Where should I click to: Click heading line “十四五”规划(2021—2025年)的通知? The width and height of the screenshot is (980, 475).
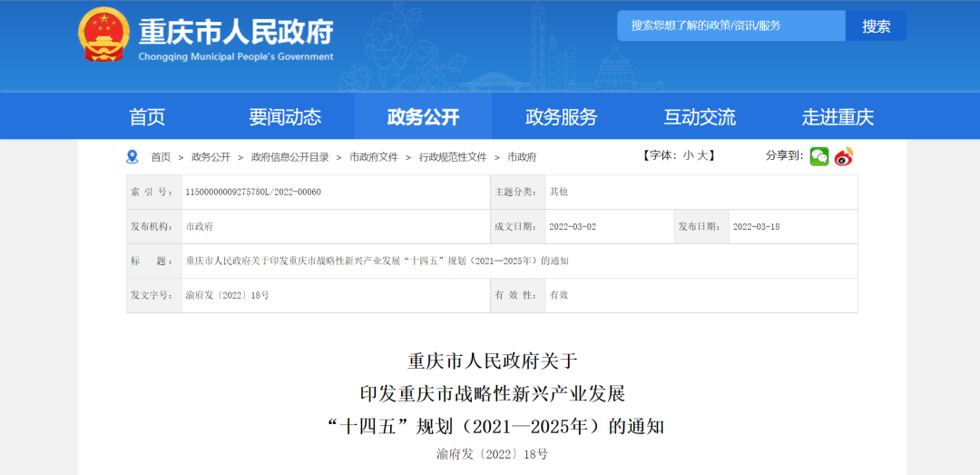(x=495, y=428)
